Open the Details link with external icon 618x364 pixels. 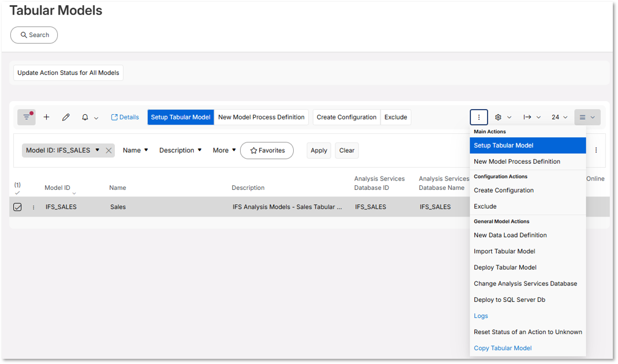click(x=125, y=117)
